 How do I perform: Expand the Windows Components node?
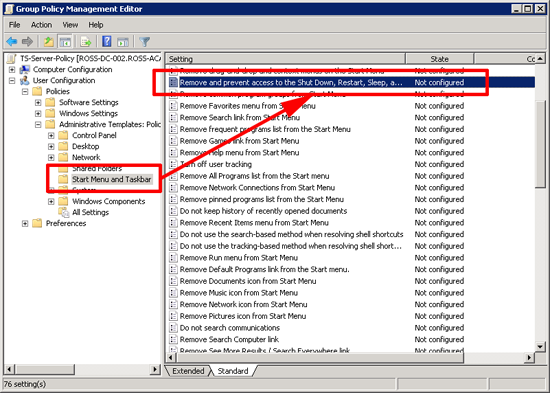click(51, 201)
